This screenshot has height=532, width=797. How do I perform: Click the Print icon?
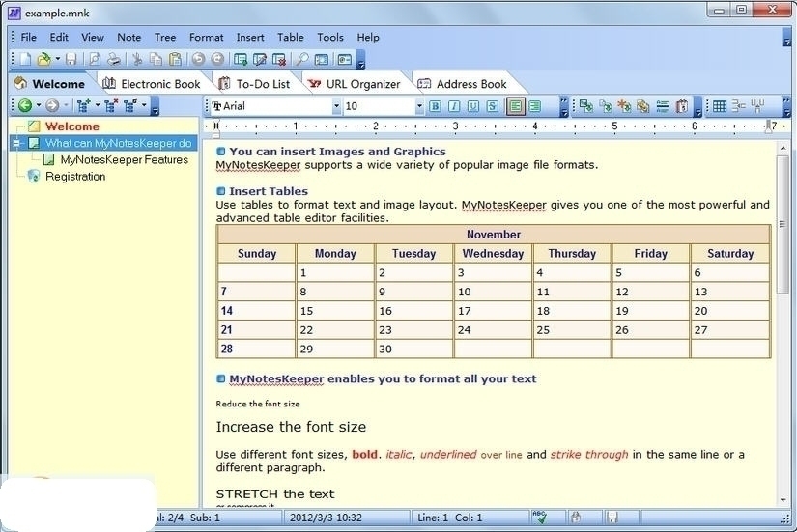click(114, 60)
